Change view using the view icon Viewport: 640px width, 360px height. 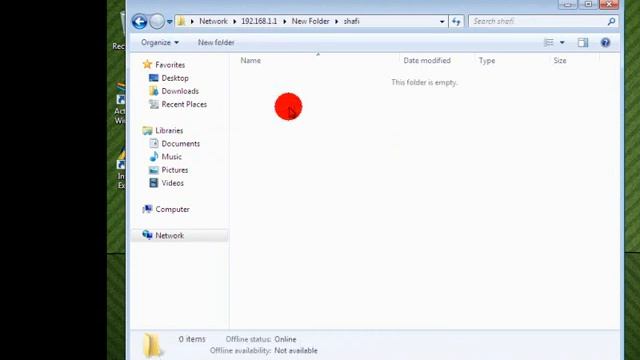[549, 42]
